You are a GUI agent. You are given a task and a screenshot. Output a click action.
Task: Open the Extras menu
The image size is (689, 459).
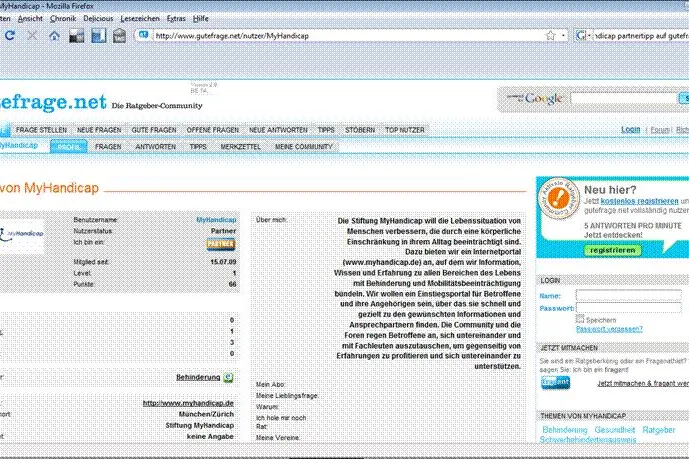click(176, 18)
